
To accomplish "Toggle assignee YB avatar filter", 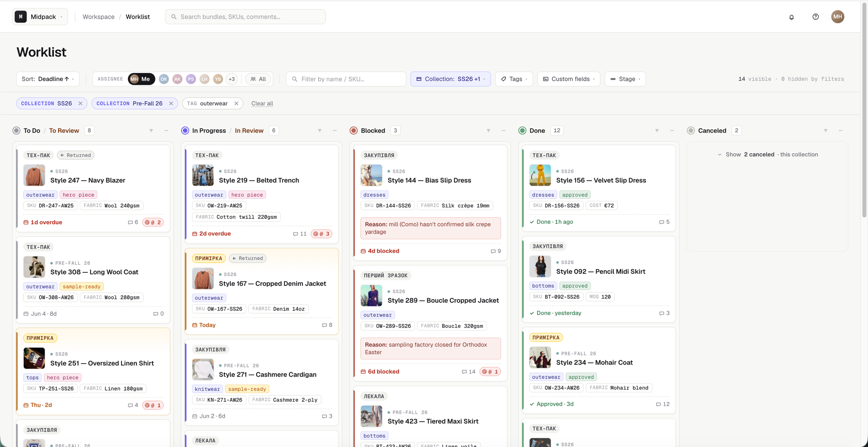I will pyautogui.click(x=218, y=79).
